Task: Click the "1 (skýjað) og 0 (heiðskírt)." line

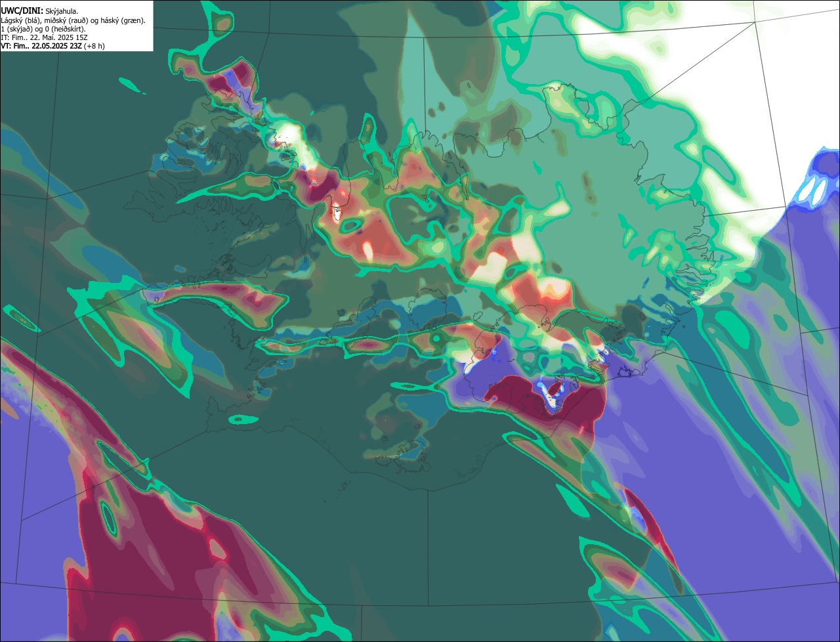Action: (x=43, y=29)
